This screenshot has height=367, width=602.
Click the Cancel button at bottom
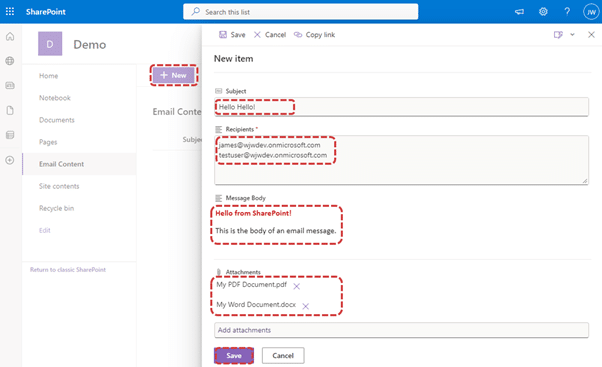(x=283, y=355)
